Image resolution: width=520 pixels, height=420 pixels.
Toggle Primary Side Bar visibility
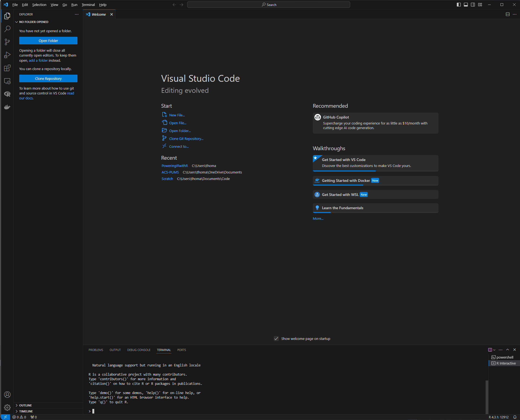(x=459, y=5)
